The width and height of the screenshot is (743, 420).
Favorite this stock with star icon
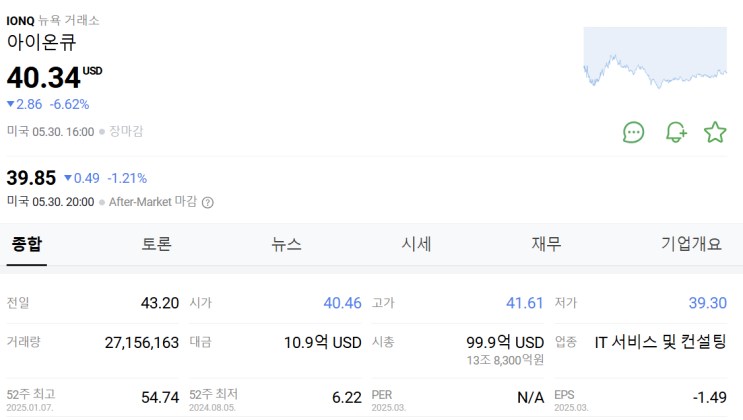(x=715, y=132)
